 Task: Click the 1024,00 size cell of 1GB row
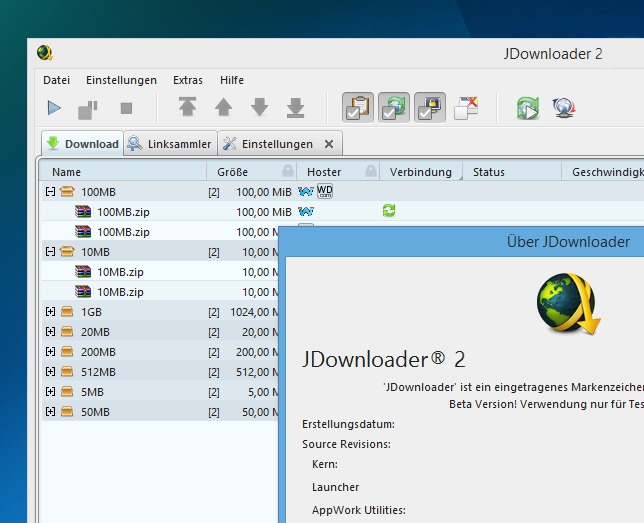[254, 312]
